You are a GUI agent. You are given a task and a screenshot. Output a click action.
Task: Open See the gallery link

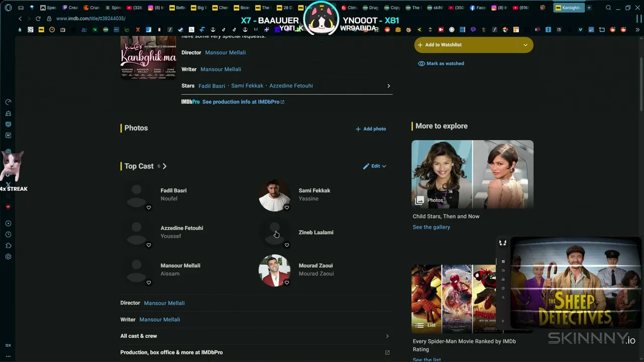click(431, 227)
